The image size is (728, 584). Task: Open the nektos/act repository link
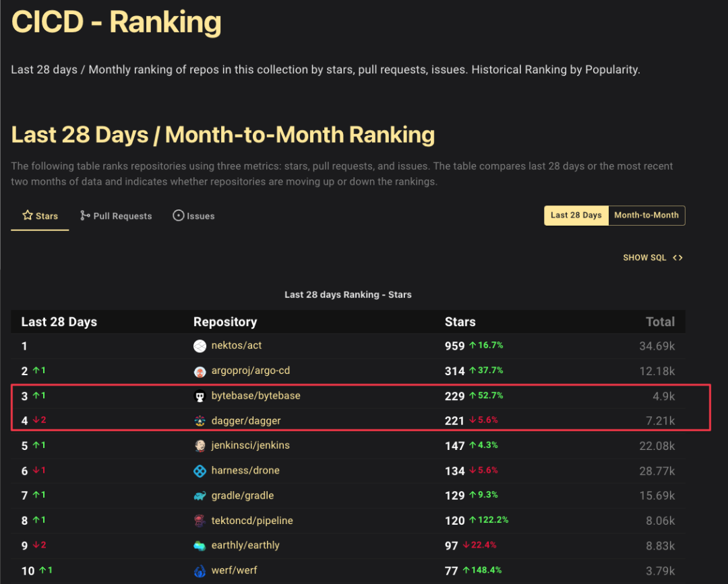click(x=237, y=346)
